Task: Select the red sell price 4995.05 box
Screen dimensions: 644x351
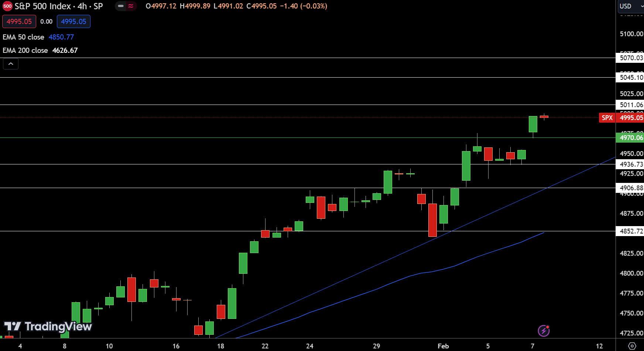Action: (19, 21)
